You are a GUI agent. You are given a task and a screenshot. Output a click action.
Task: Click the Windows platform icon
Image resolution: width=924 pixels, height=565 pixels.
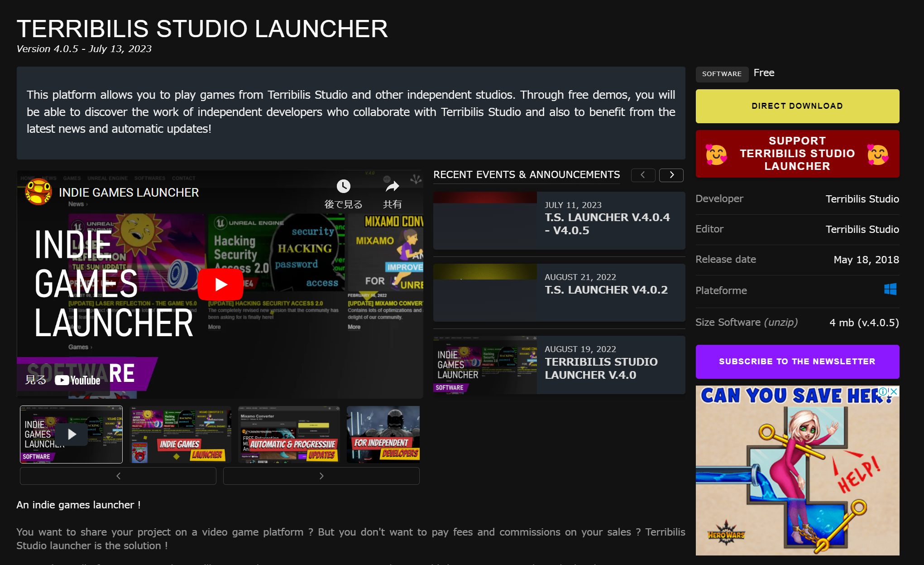coord(890,290)
